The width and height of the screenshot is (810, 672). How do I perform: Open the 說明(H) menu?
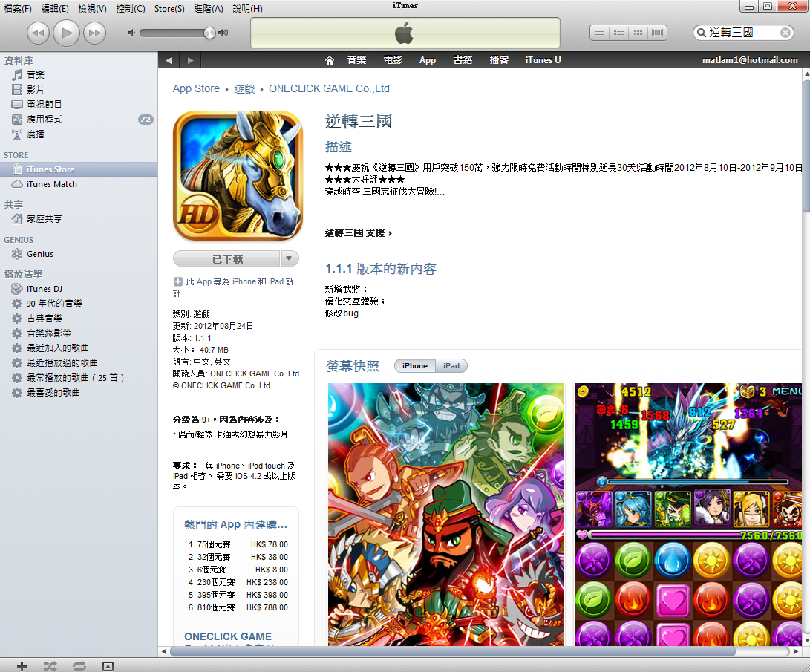247,9
